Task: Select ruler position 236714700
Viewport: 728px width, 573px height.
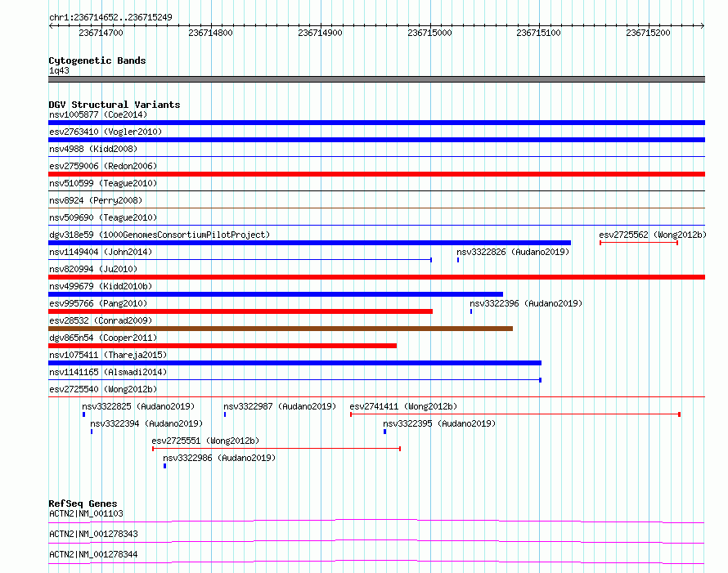Action: coord(101,33)
